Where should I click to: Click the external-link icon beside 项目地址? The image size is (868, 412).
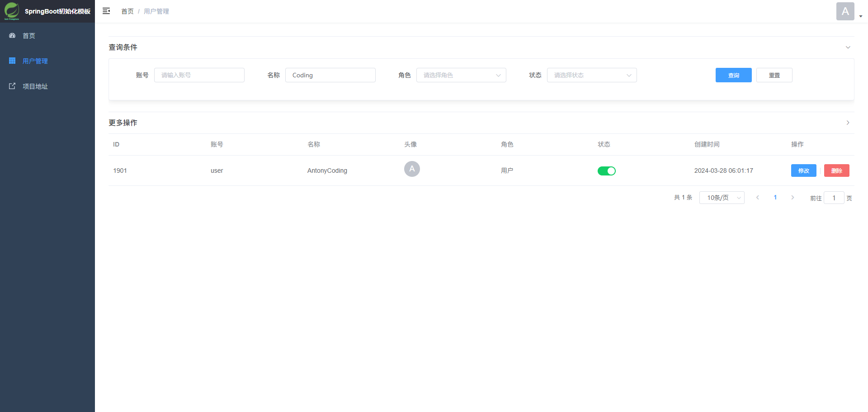coord(12,86)
